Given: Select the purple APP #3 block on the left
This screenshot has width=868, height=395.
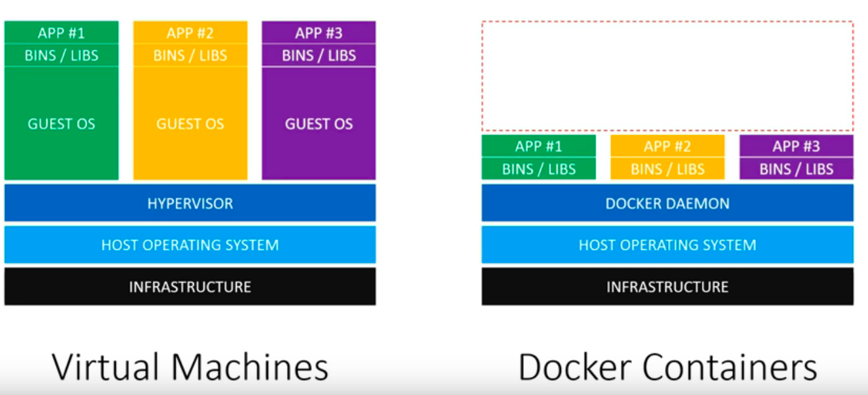Looking at the screenshot, I should [x=318, y=32].
